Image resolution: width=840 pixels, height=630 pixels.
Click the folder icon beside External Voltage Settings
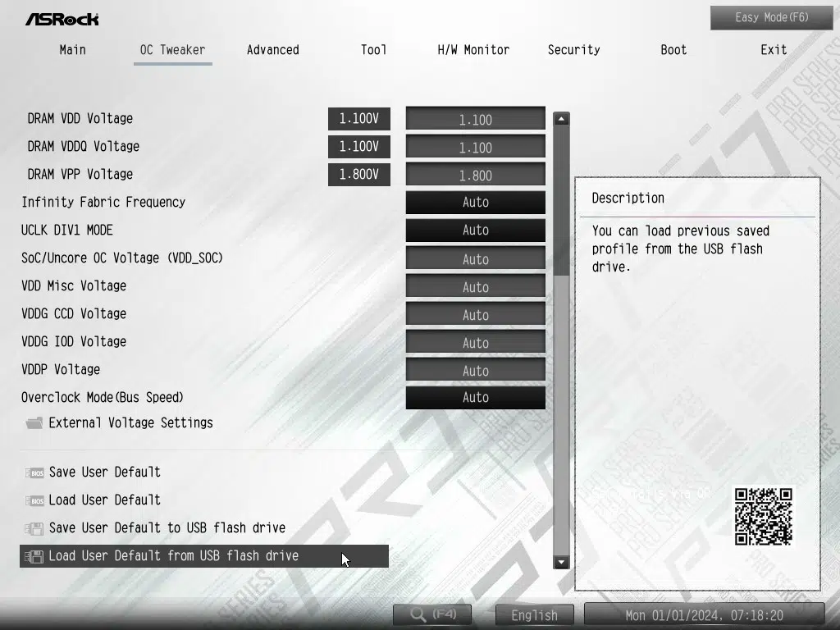point(34,423)
